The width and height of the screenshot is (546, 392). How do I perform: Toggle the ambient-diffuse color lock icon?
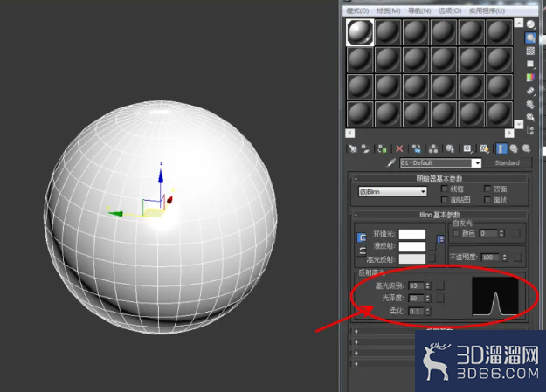362,237
